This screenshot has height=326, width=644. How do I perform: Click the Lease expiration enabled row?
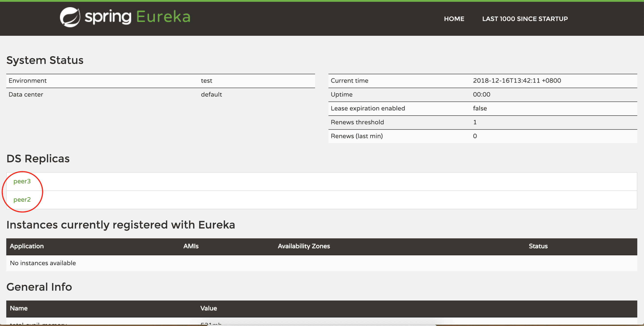(368, 108)
